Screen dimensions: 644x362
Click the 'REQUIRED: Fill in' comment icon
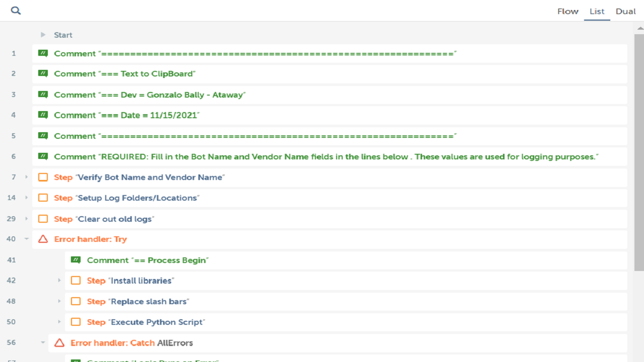43,156
